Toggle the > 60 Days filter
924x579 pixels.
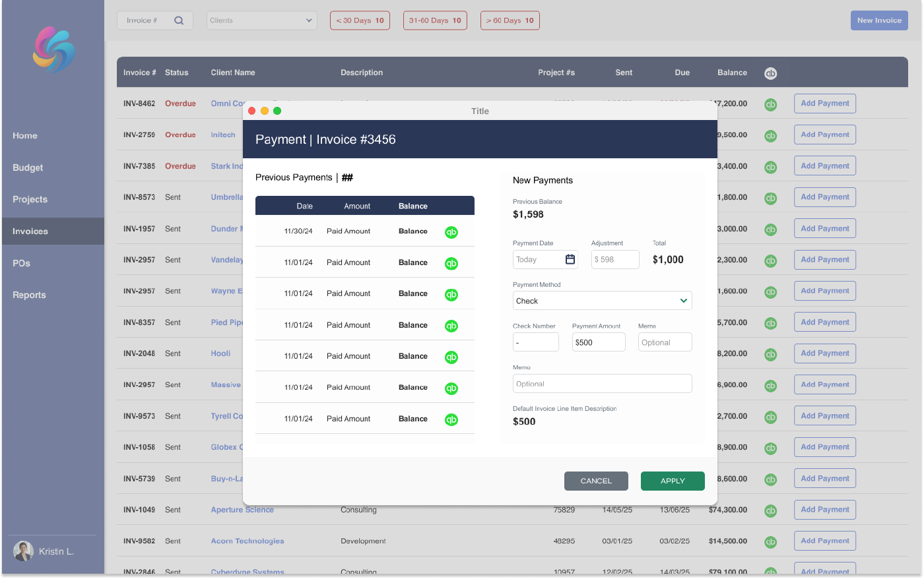510,20
